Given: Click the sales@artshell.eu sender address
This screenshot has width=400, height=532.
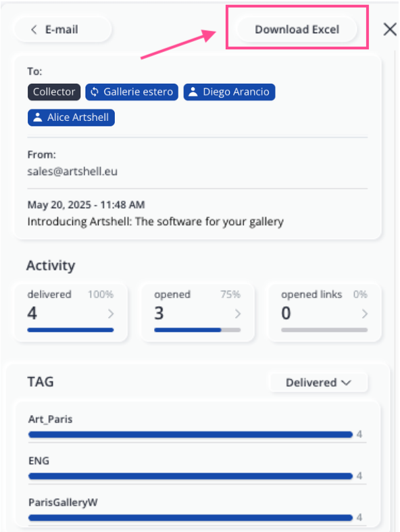Looking at the screenshot, I should 72,171.
